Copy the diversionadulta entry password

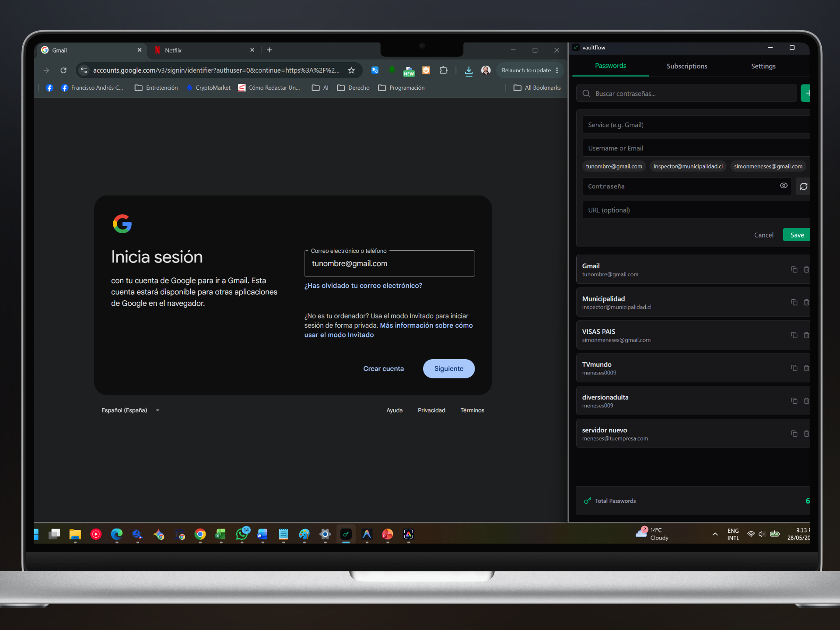pyautogui.click(x=794, y=401)
